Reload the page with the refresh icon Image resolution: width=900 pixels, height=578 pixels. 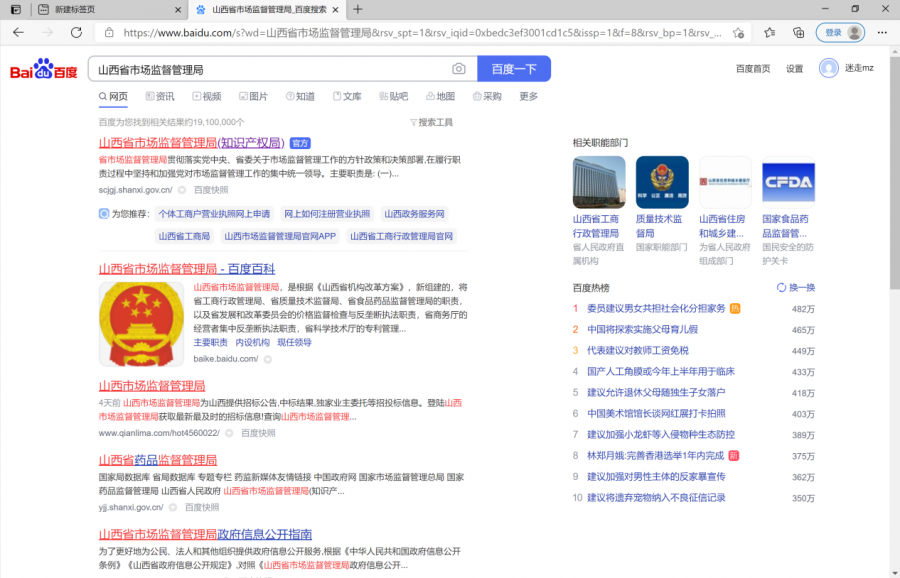point(76,33)
